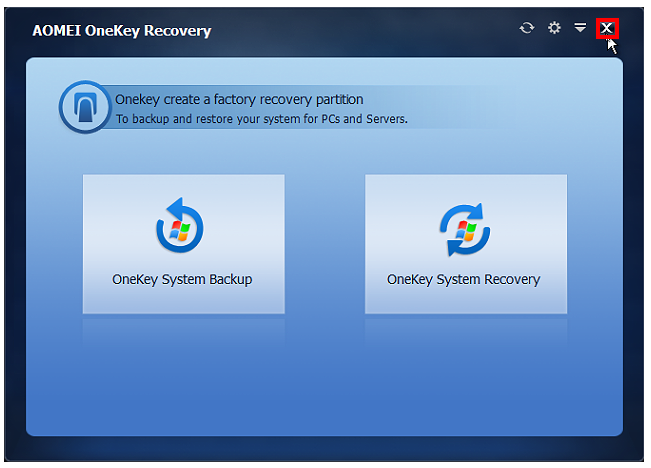Start OneKey System Backup

click(184, 244)
